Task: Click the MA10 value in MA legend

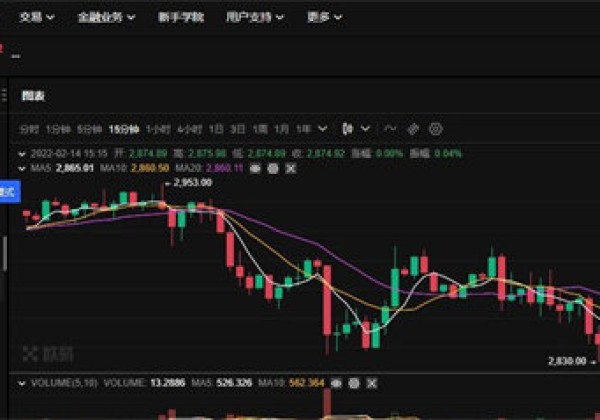Action: pos(150,168)
